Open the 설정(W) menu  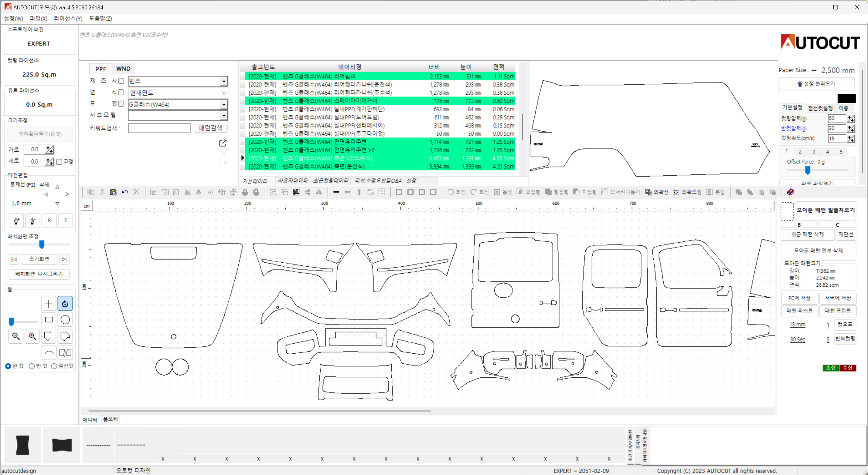(x=14, y=19)
